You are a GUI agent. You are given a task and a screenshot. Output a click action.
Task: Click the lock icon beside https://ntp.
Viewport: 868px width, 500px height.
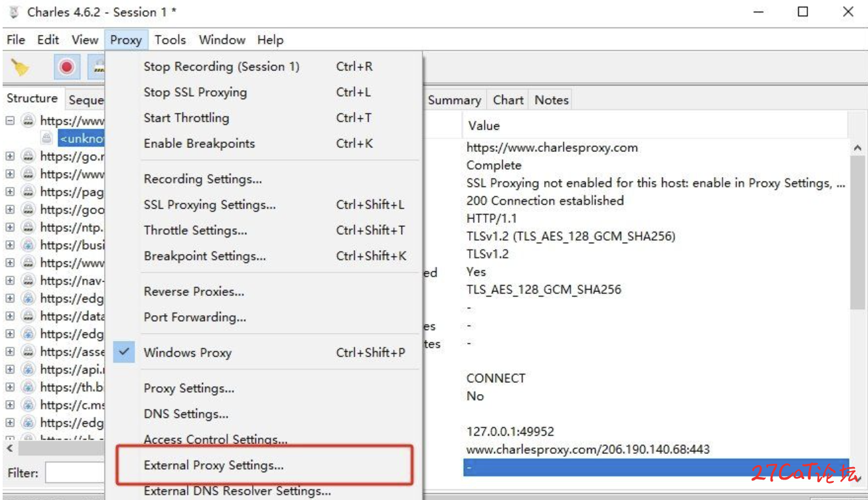click(28, 228)
